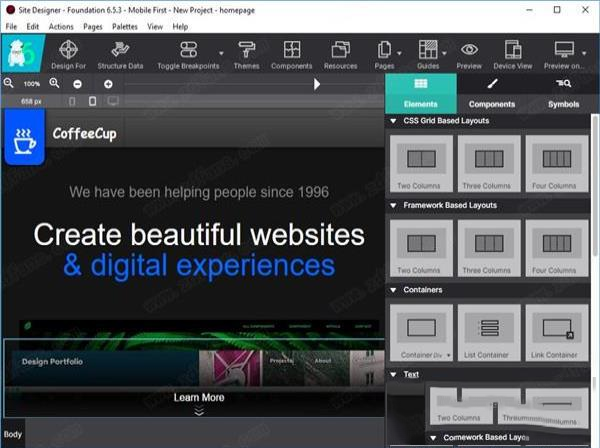
Task: Click the zoom in magnifier icon
Action: (x=54, y=83)
